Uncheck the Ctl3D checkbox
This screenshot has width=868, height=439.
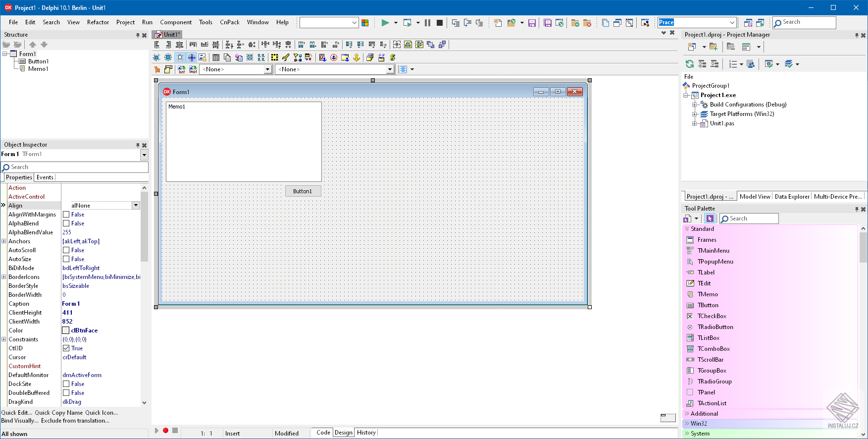tap(66, 348)
